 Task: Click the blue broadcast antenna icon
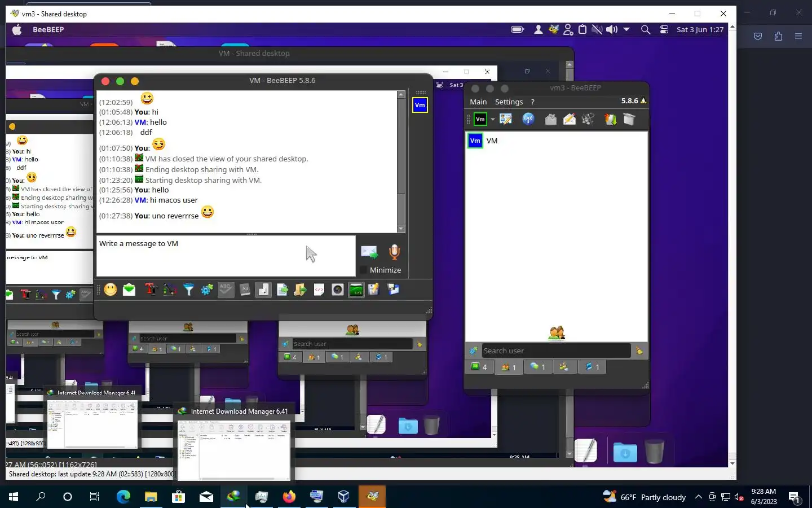528,119
